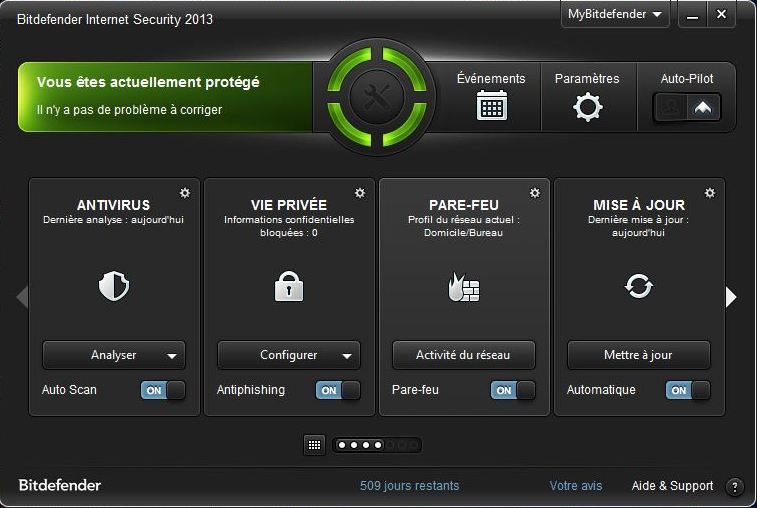Select the first page indicator dot
The width and height of the screenshot is (757, 508).
tap(342, 445)
